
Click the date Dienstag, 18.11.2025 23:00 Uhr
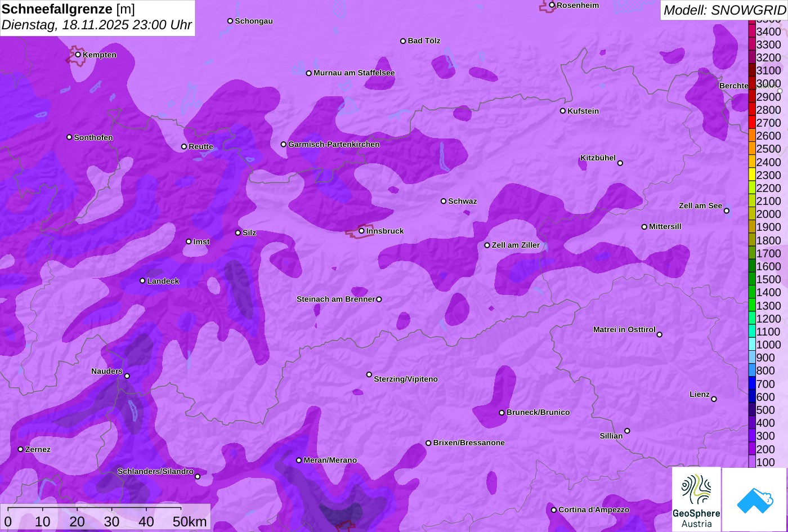(x=97, y=25)
